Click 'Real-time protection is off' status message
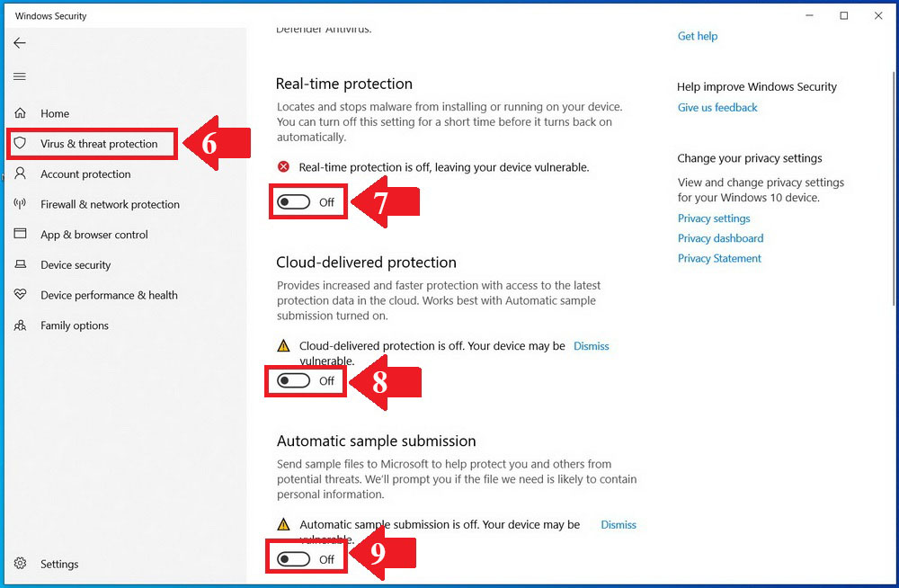Image resolution: width=899 pixels, height=588 pixels. (444, 167)
